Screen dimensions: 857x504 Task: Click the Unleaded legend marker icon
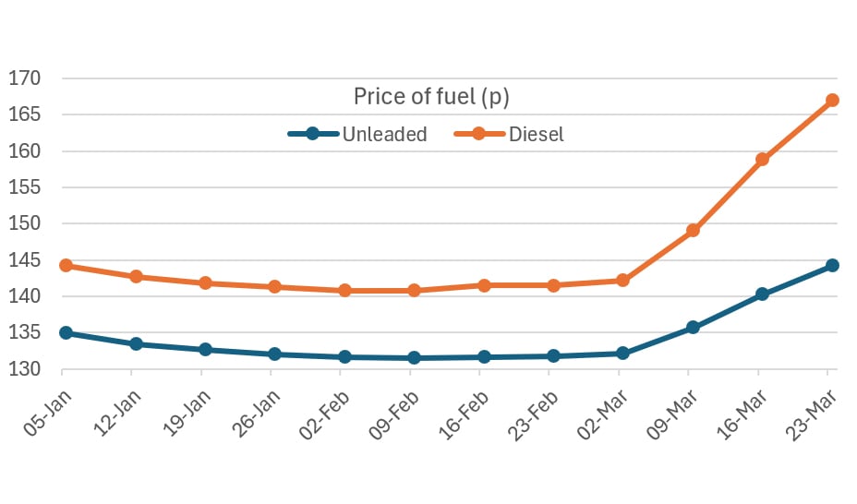tap(312, 134)
